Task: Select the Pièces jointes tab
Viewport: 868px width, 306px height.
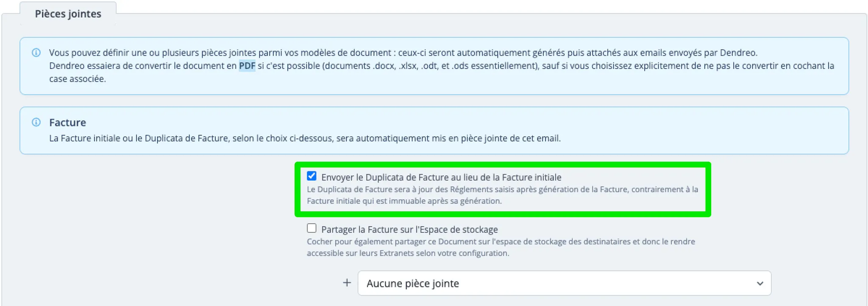Action: coord(68,14)
